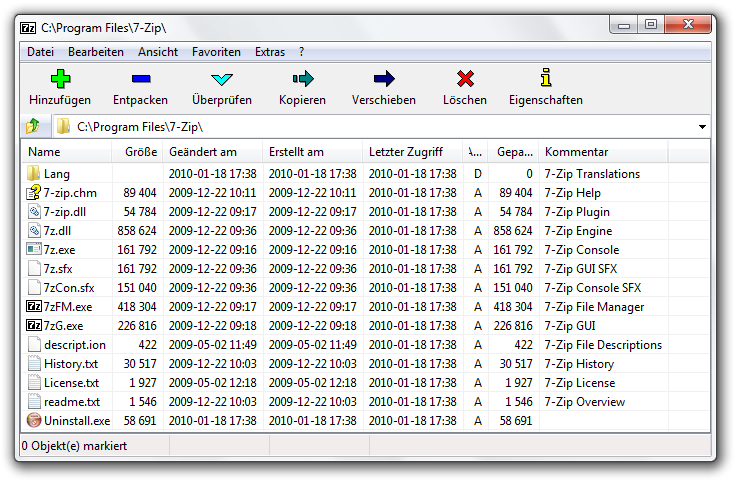
Task: Select the 7-Zip Translations comment cell
Action: (x=592, y=174)
